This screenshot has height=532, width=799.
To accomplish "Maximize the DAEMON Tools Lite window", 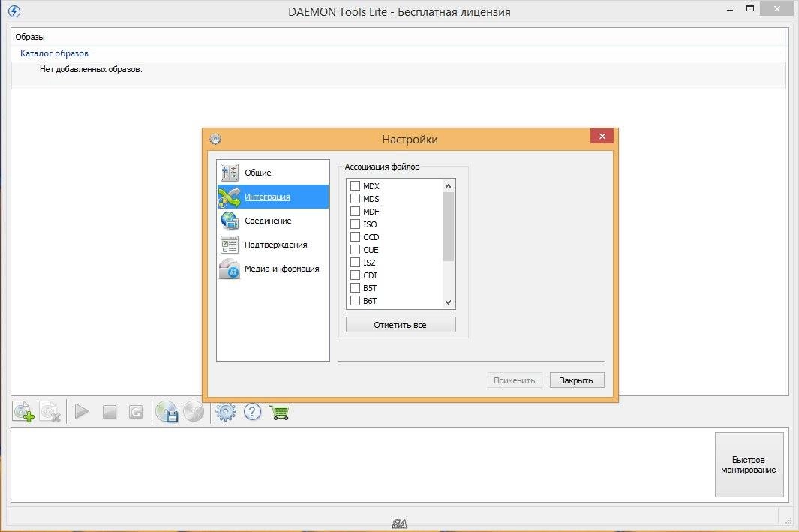I will (750, 9).
